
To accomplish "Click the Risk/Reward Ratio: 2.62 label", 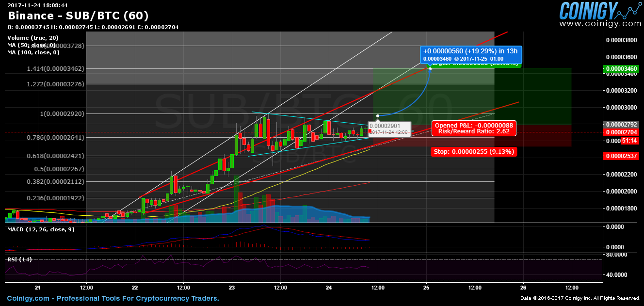I will point(474,131).
